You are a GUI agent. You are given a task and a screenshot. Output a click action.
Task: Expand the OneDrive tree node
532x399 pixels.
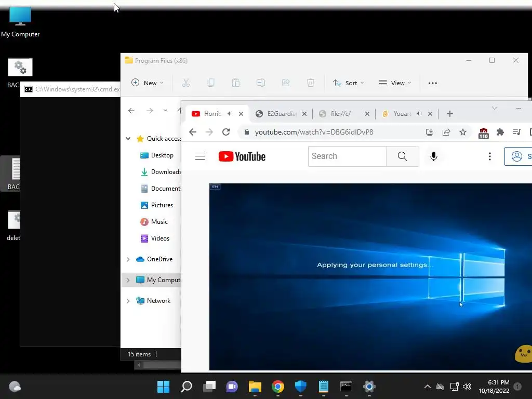click(128, 259)
